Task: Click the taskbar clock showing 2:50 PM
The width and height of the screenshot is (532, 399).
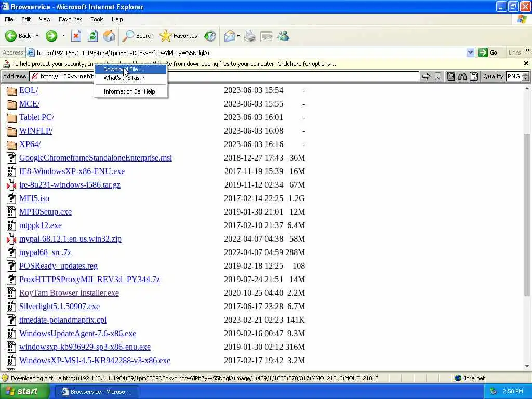Action: point(513,392)
